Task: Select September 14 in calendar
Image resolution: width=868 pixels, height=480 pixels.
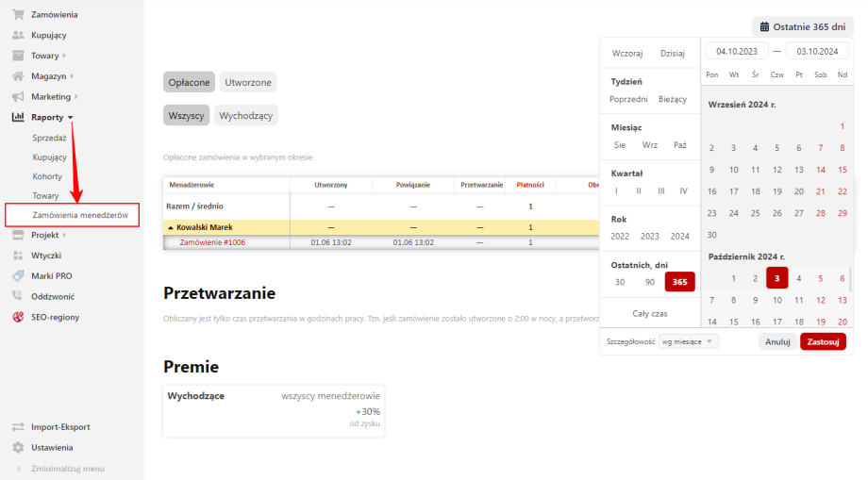Action: click(x=821, y=170)
